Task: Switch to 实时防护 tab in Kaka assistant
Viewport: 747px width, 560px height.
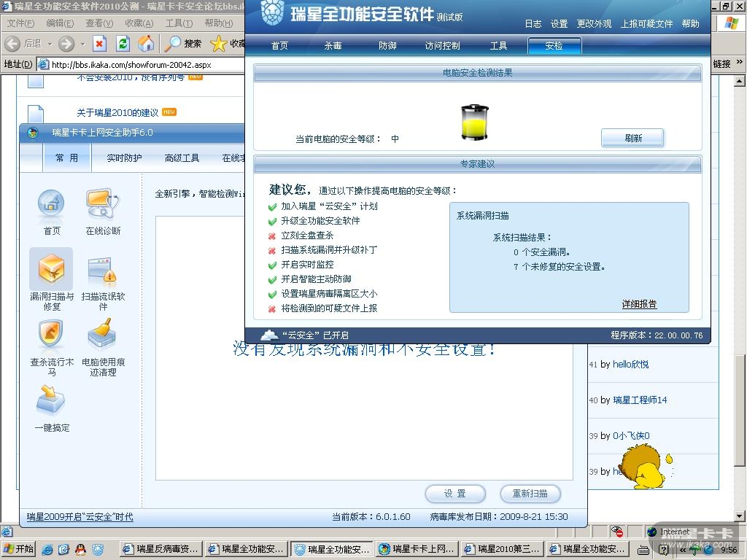Action: [x=124, y=158]
